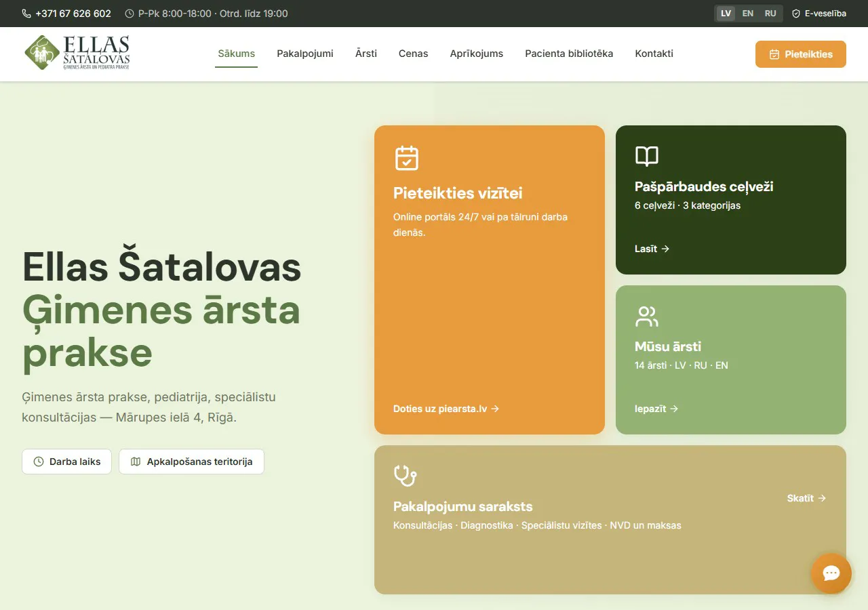Click the 'Ģimenes ārsta prakse' green heading
This screenshot has width=868, height=610.
161,331
